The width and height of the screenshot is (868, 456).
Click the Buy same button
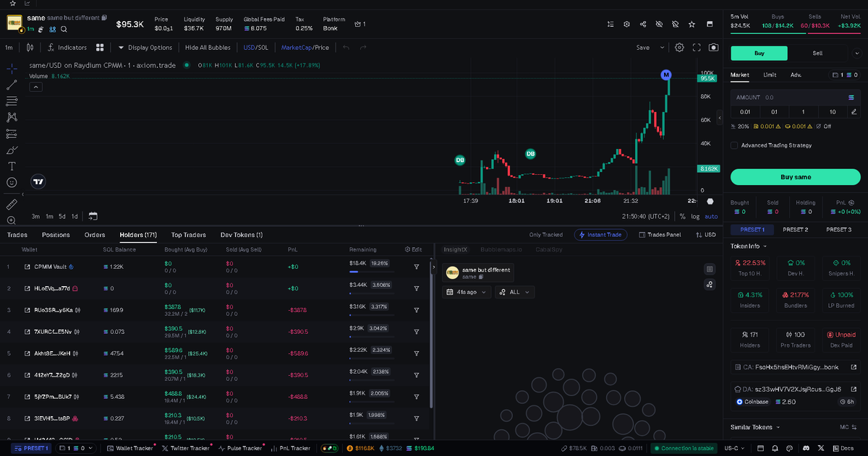796,177
